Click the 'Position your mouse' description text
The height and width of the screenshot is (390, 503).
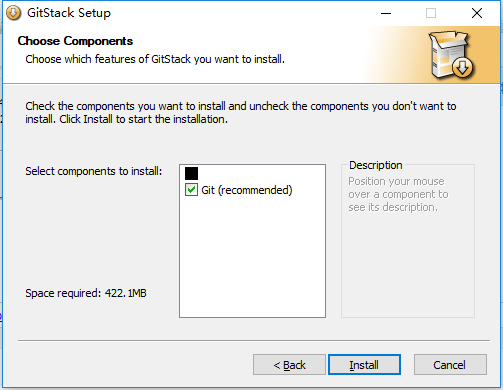[x=398, y=194]
